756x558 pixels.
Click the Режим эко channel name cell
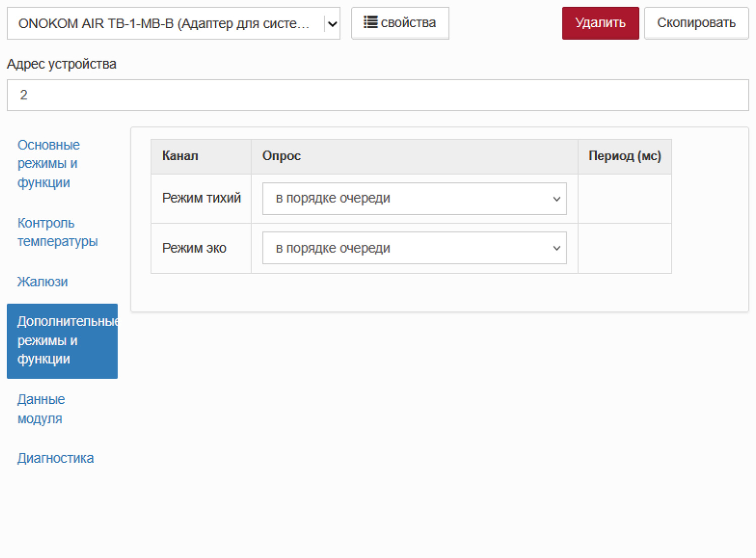(194, 249)
